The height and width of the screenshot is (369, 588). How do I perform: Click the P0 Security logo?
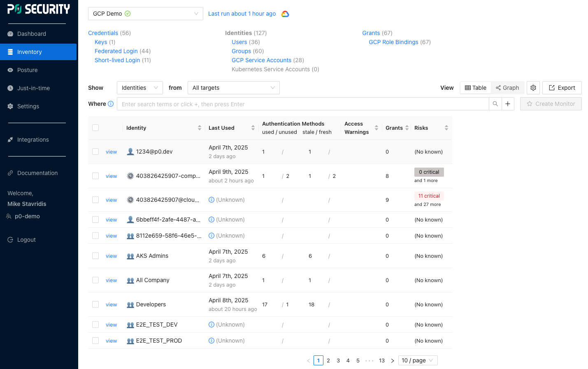pyautogui.click(x=39, y=9)
